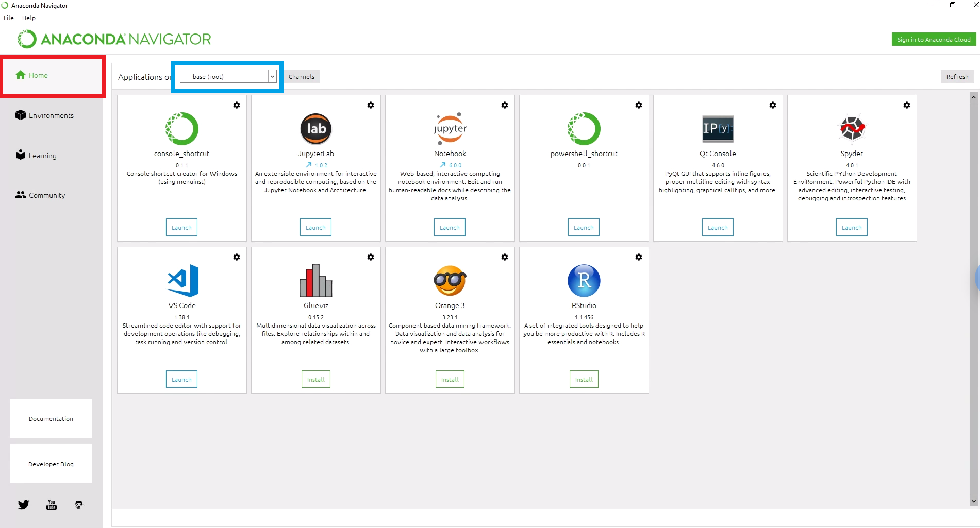980x528 pixels.
Task: Switch to the Environments tab
Action: click(51, 115)
